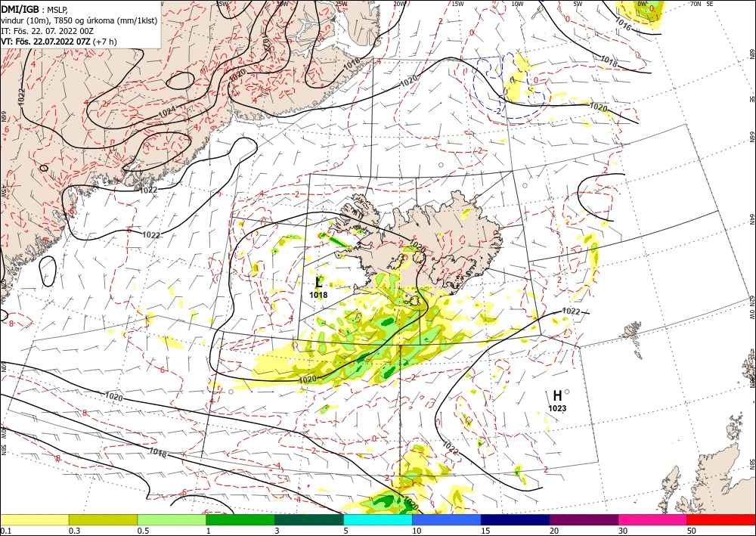Click legend value "20"

pos(554,531)
